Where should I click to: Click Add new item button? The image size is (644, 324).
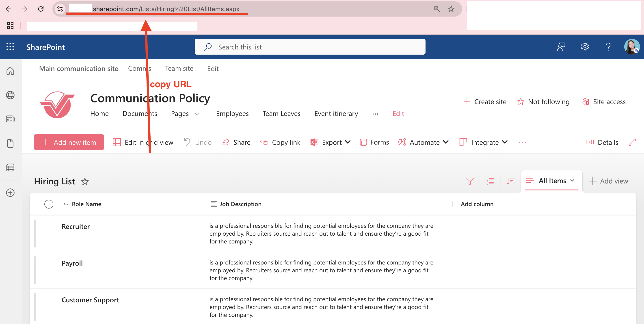[69, 142]
